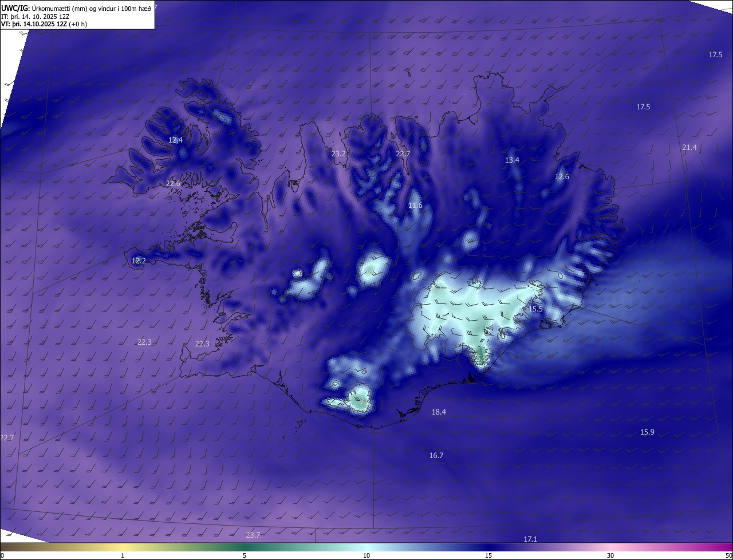733x560 pixels.
Task: Select the 17.1 value near the colour scale
Action: click(530, 539)
